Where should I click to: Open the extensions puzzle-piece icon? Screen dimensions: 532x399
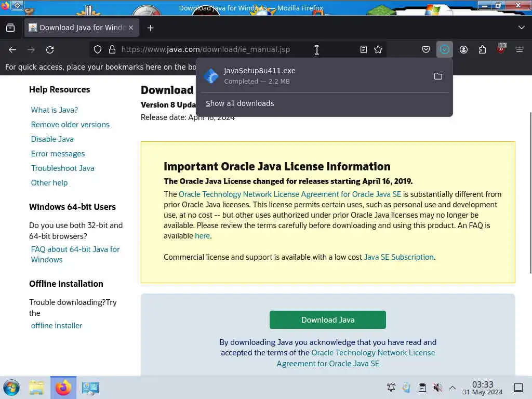click(x=482, y=49)
